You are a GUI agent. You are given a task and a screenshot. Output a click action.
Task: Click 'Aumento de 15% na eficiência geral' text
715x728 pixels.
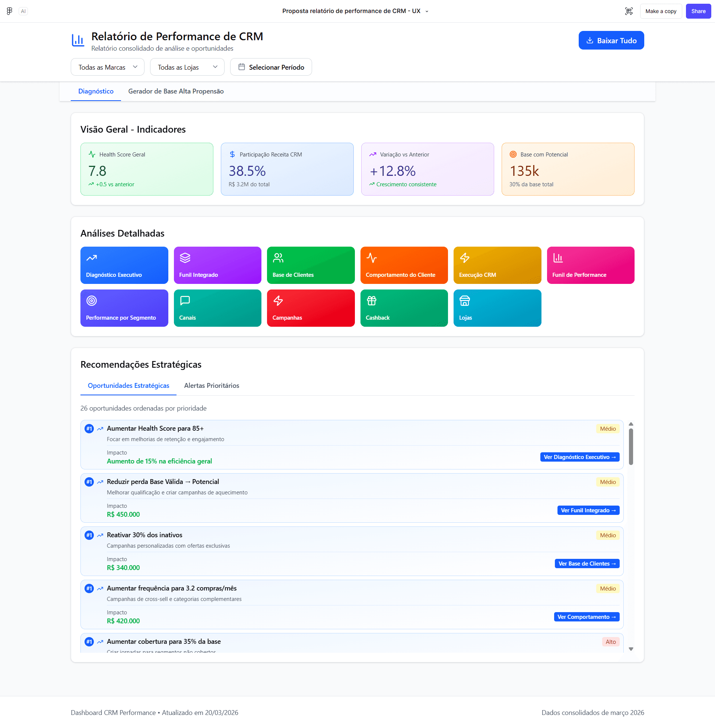click(x=159, y=461)
